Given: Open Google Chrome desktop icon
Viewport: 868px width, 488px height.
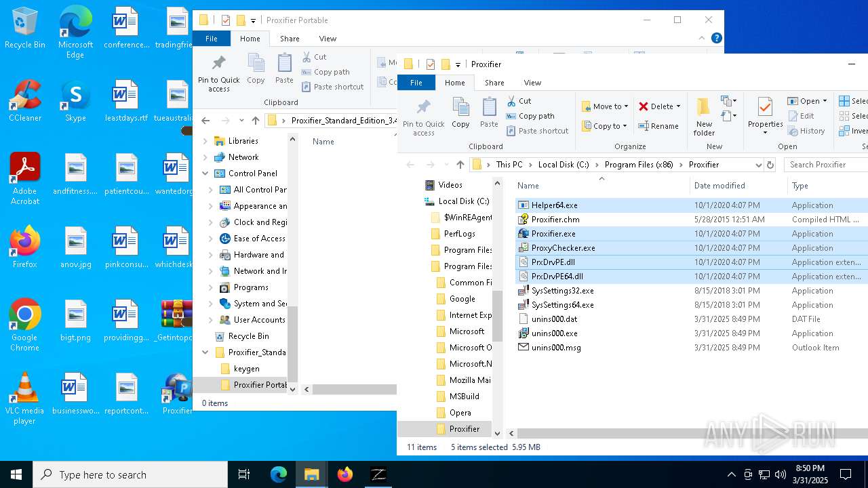Looking at the screenshot, I should [24, 325].
